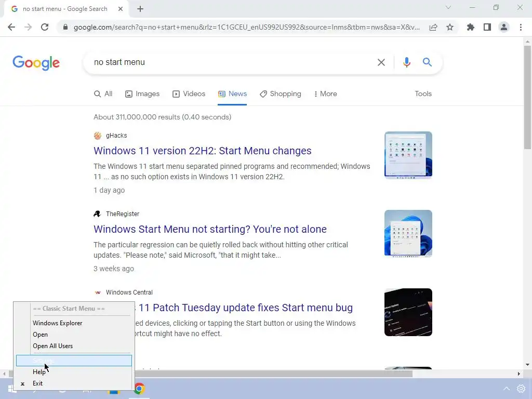
Task: Select the News tab
Action: coord(232,94)
